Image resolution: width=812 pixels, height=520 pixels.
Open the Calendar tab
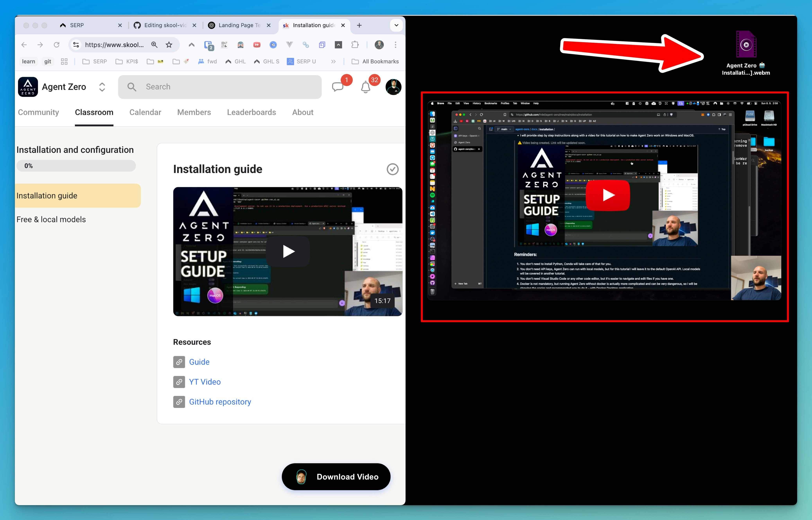[x=145, y=112]
